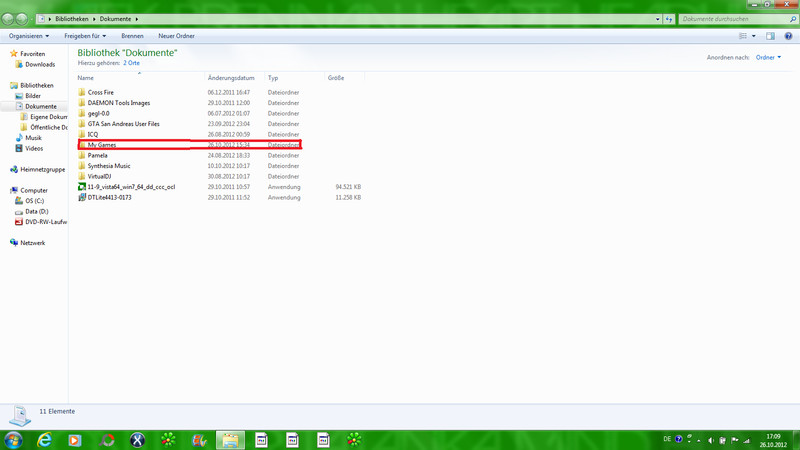The image size is (800, 450).
Task: Open the help question mark icon
Action: click(788, 36)
